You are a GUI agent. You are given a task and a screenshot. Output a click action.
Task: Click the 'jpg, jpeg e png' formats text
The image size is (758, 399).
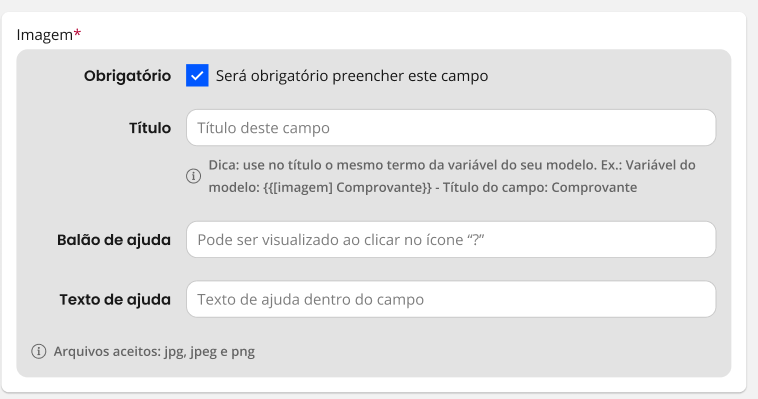[x=209, y=352]
